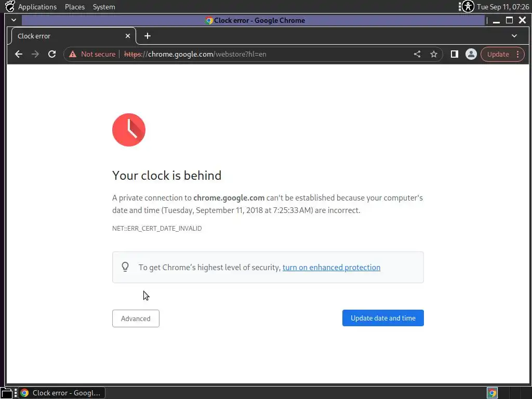Close the Chrome window with X
Screen dimensions: 532x399
point(523,20)
